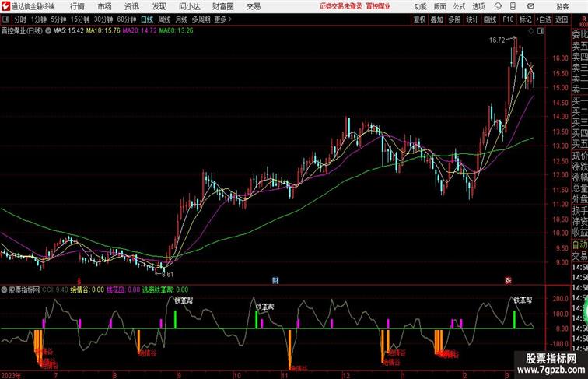Switch to 30分钟 period tab
The height and width of the screenshot is (379, 588).
coord(103,19)
